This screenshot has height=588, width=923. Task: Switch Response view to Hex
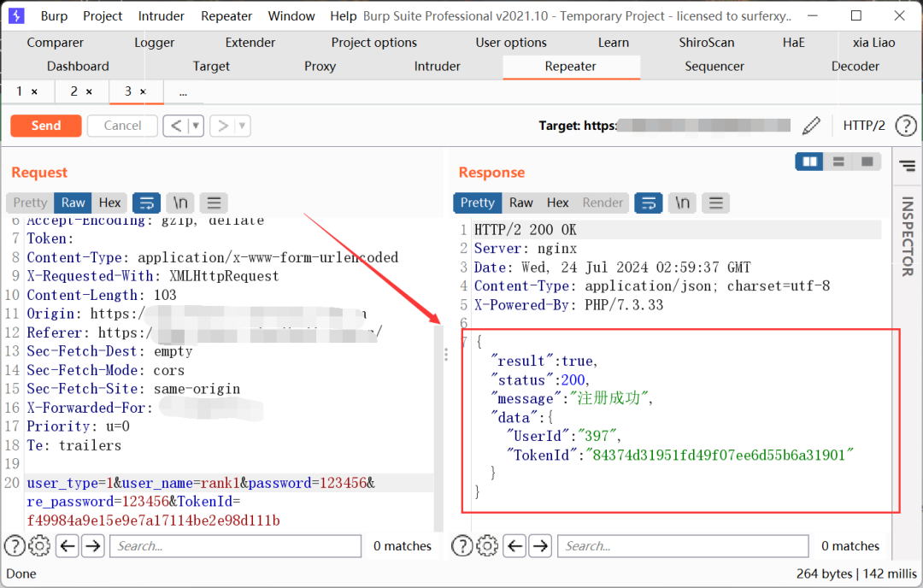[x=557, y=203]
